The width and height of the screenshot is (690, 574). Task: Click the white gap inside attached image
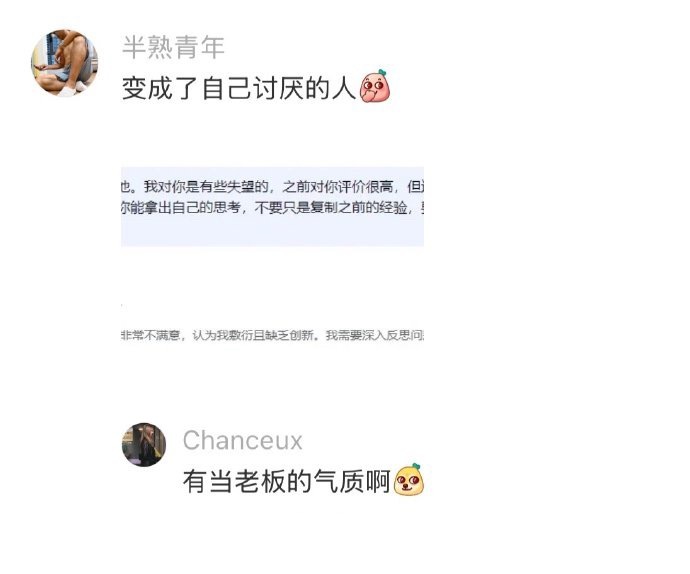(272, 286)
